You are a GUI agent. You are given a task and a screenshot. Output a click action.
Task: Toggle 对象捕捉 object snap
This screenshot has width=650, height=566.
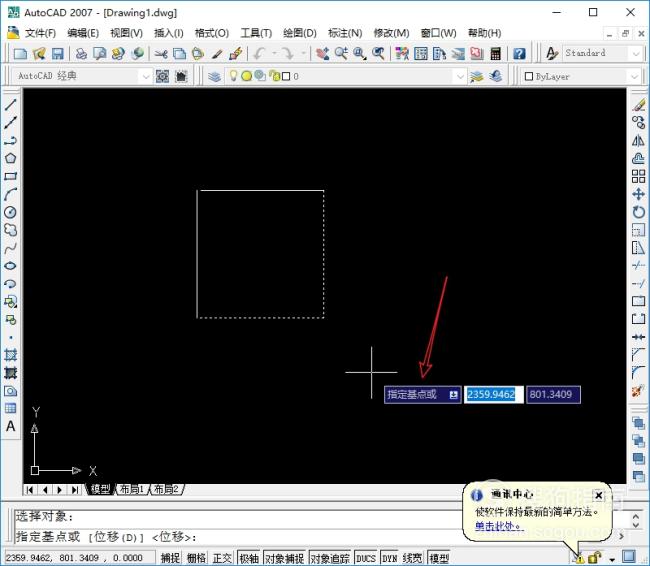click(x=284, y=558)
